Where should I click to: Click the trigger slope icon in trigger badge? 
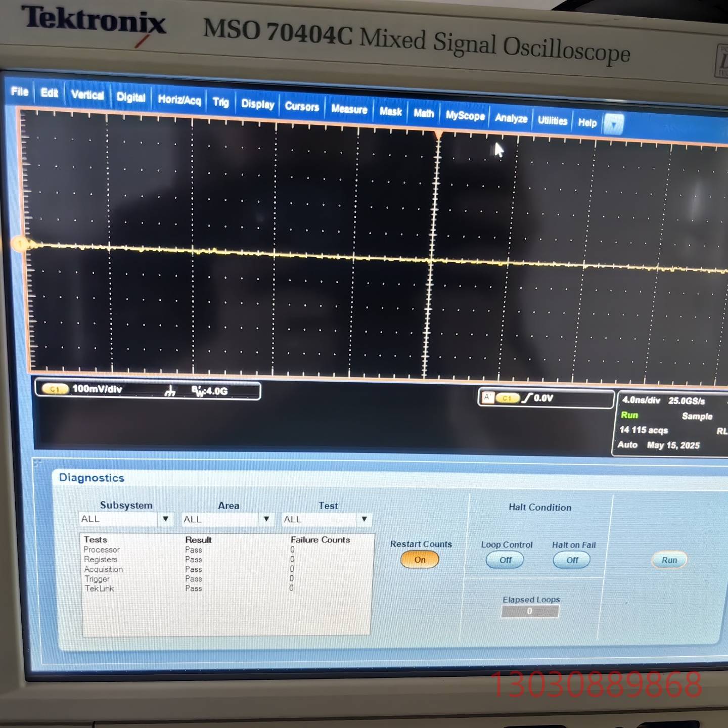tap(527, 398)
